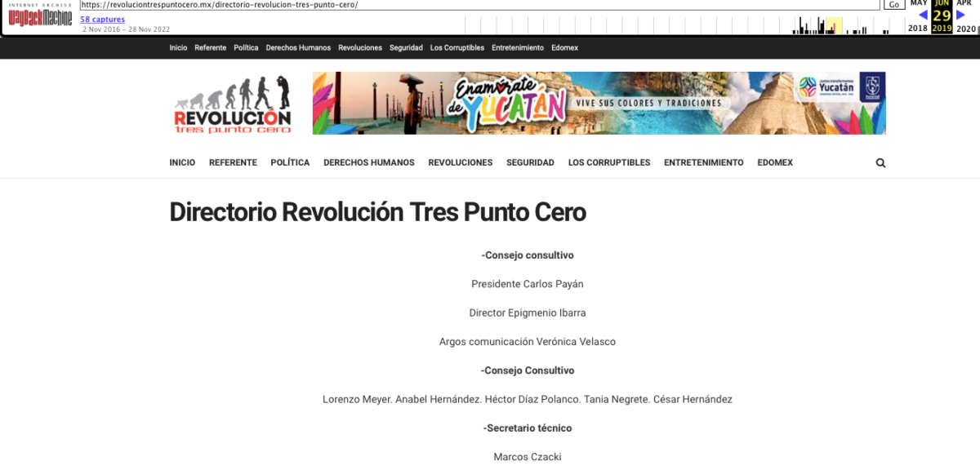980x470 pixels.
Task: Jump to 2020 in the capture timeline
Action: (x=965, y=29)
